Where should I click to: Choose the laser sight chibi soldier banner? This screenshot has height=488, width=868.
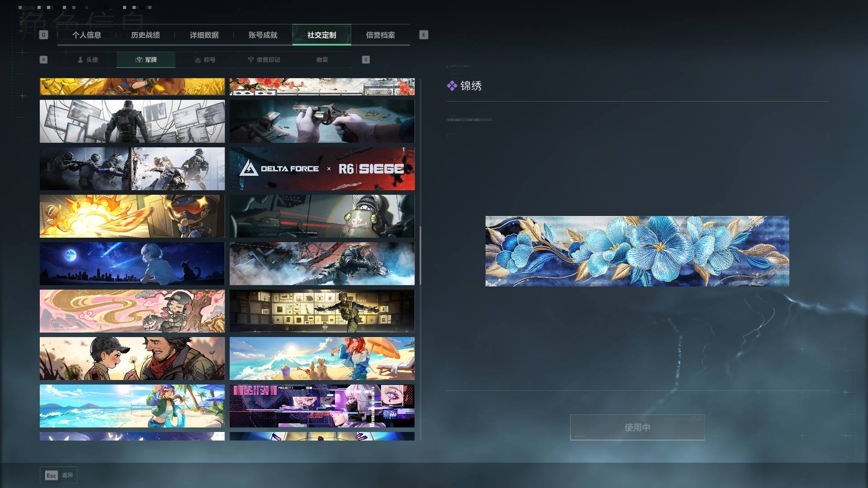click(x=322, y=216)
